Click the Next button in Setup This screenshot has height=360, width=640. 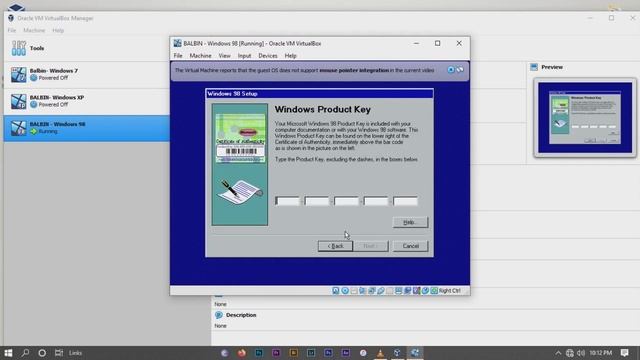pos(371,246)
